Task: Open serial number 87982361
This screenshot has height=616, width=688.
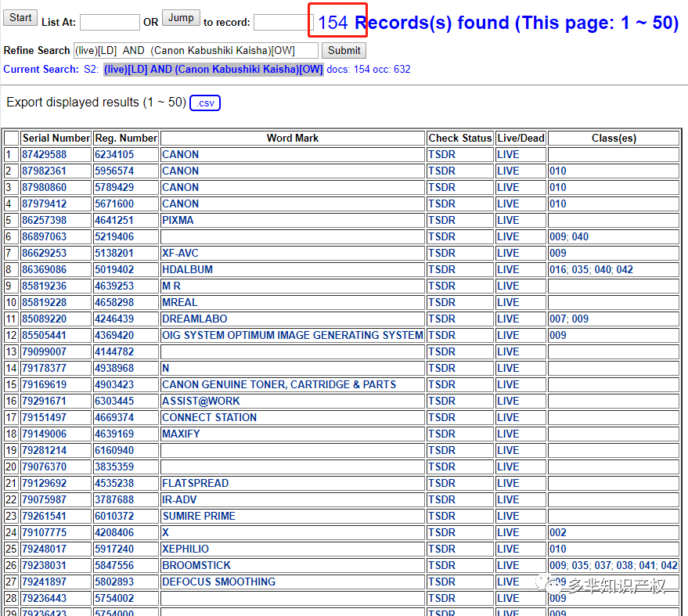Action: pos(45,171)
